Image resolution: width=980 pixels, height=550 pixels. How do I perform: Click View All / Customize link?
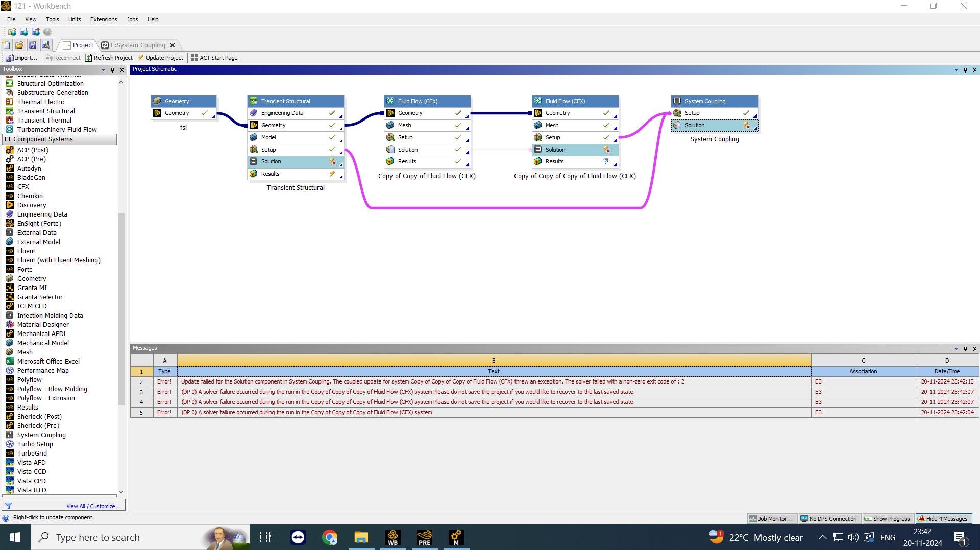click(93, 506)
